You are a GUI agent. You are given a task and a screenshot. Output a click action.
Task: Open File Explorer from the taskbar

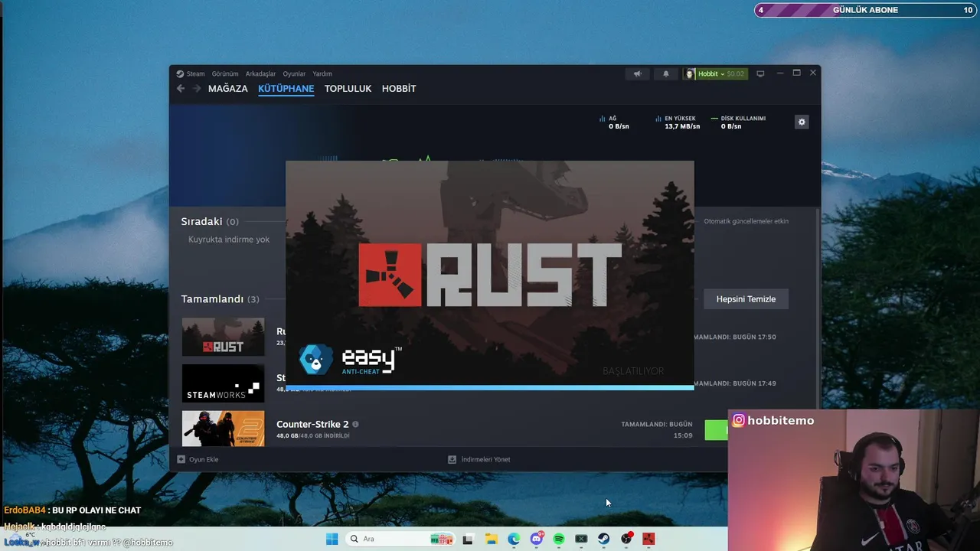click(x=491, y=539)
